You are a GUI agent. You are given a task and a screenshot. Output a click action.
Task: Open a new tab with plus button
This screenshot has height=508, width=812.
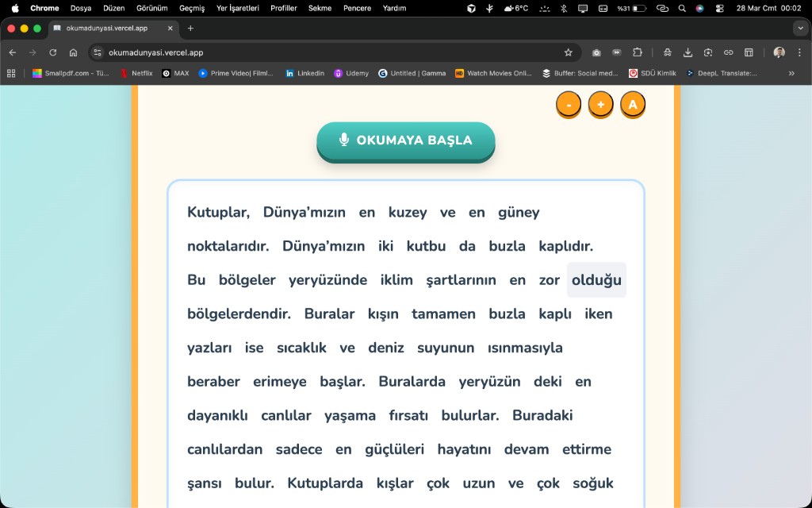click(x=190, y=28)
